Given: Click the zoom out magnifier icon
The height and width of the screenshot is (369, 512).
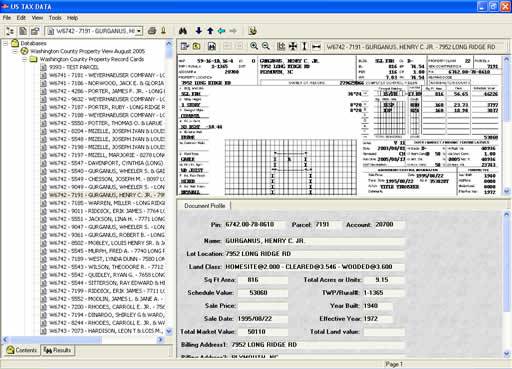Looking at the screenshot, I should coord(266,46).
